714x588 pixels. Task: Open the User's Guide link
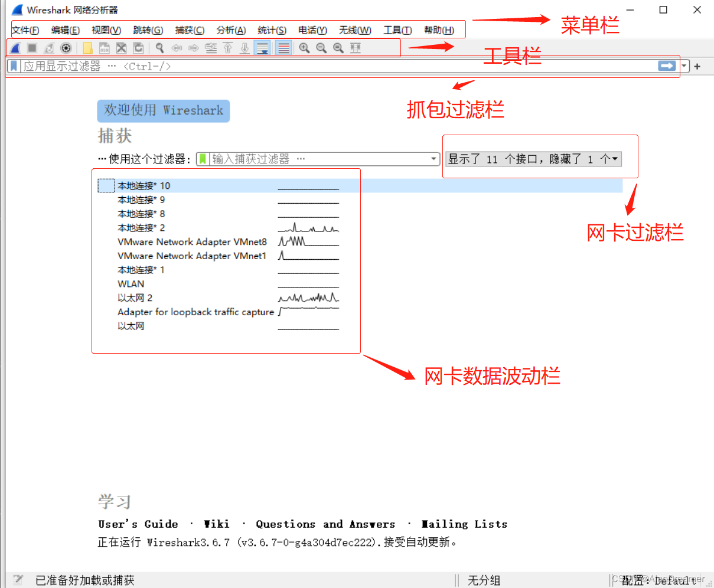[138, 524]
